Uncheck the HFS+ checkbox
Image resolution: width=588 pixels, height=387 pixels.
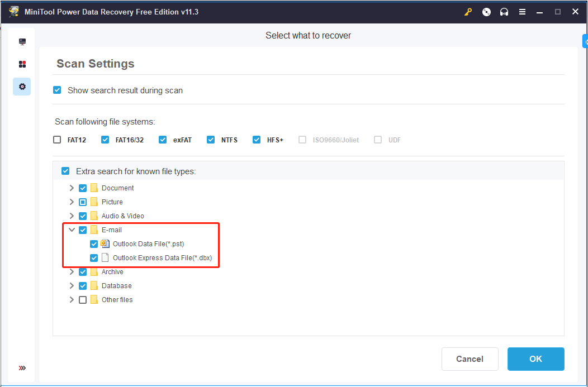[257, 140]
